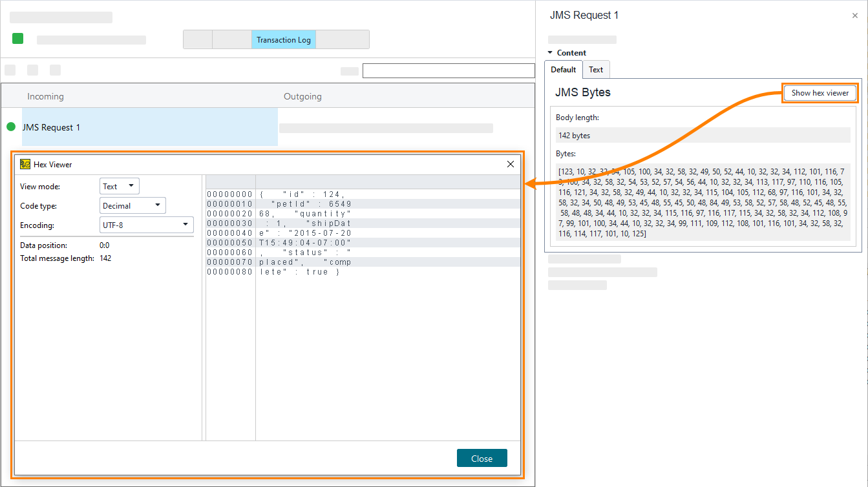This screenshot has width=868, height=487.
Task: Open the View mode dropdown
Action: coord(120,187)
